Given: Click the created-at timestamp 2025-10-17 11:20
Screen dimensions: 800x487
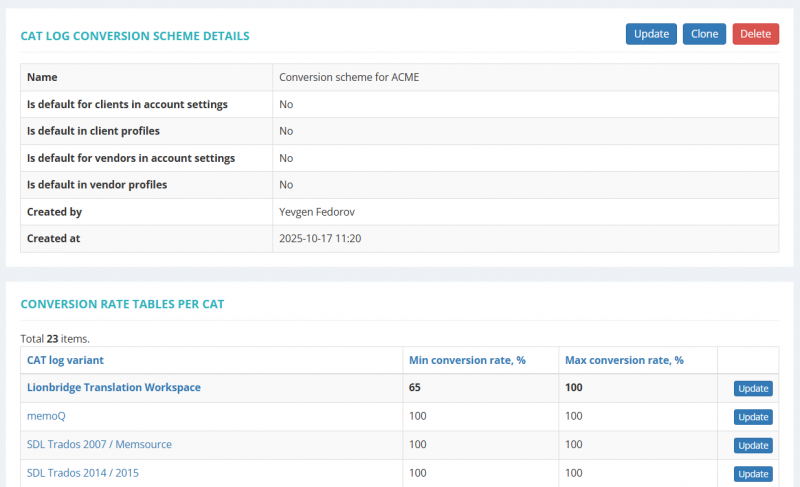Looking at the screenshot, I should tap(320, 239).
